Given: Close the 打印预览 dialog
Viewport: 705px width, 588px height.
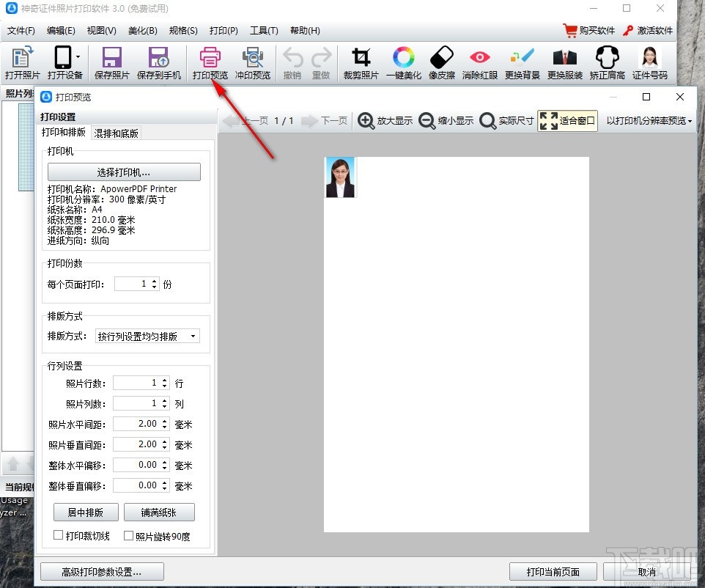Looking at the screenshot, I should pos(680,97).
